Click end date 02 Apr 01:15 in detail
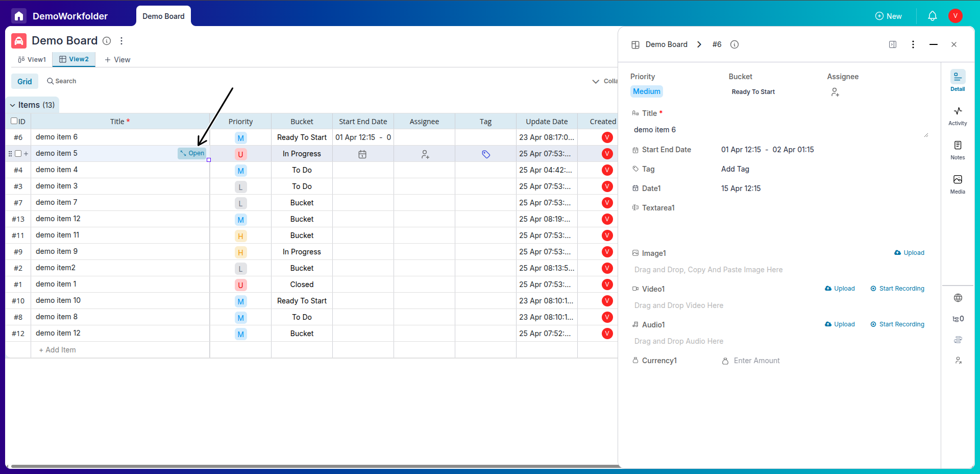 tap(793, 150)
